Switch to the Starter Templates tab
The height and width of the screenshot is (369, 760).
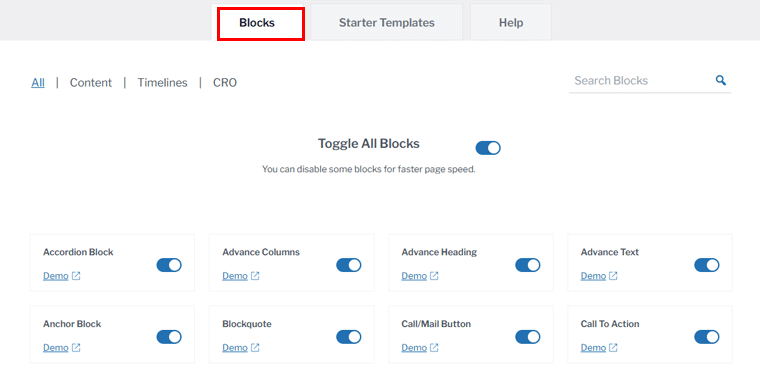coord(386,23)
